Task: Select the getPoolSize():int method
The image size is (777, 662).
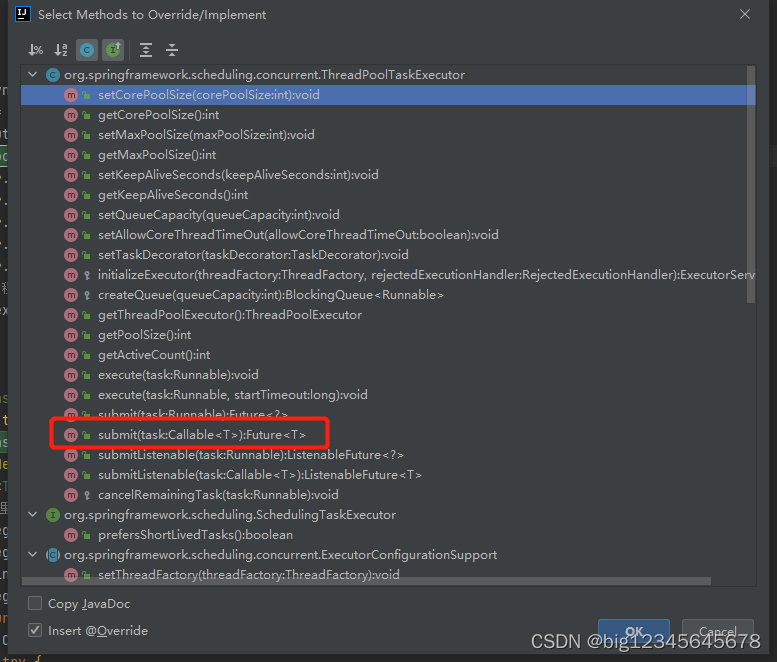Action: click(x=388, y=335)
